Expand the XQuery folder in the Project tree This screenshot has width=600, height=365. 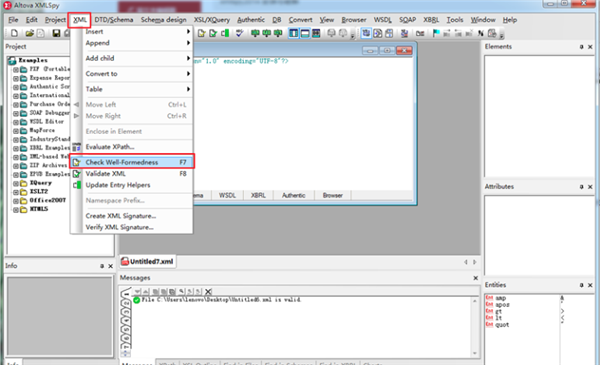(x=16, y=183)
